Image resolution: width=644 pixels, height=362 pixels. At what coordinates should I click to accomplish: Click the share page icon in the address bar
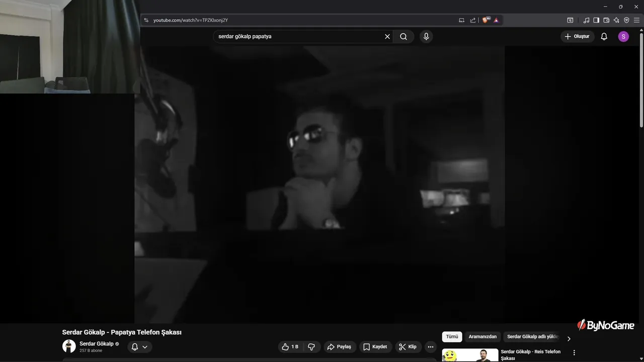tap(473, 20)
